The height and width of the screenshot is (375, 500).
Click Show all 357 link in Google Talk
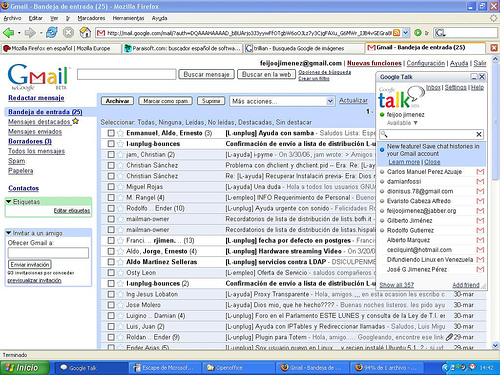click(x=396, y=285)
